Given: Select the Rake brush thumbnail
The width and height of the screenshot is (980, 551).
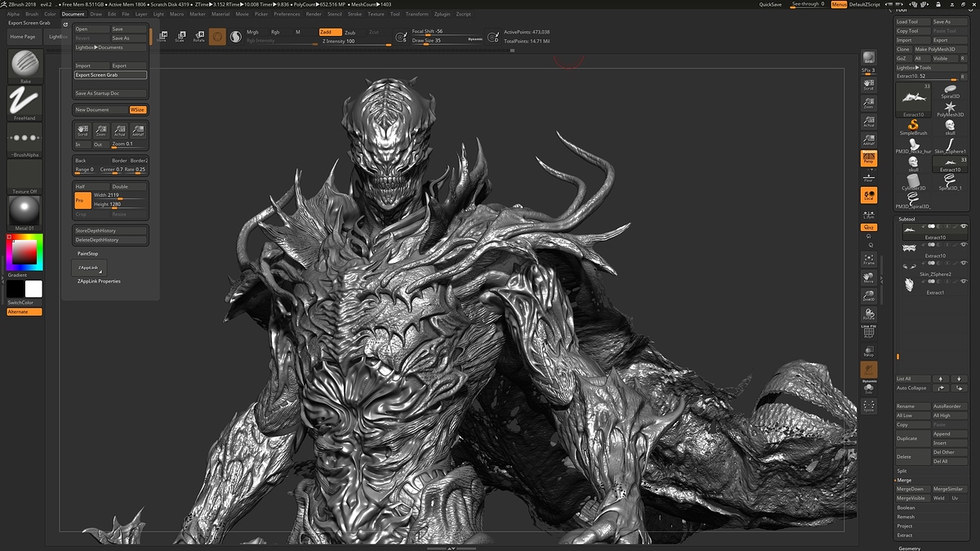Looking at the screenshot, I should point(25,65).
